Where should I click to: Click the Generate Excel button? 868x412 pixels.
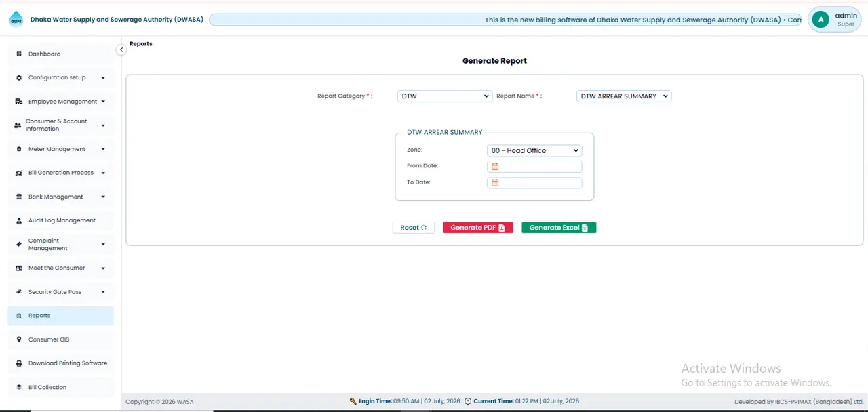point(559,228)
